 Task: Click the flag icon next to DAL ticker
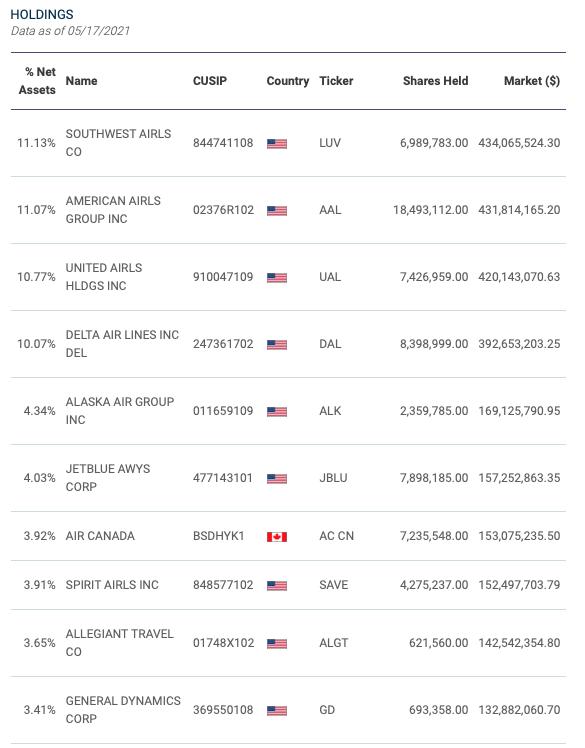point(277,344)
